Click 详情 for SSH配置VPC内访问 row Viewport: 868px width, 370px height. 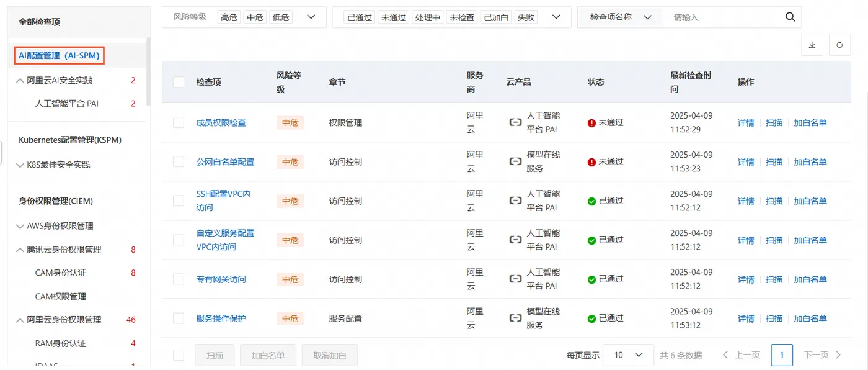tap(746, 201)
